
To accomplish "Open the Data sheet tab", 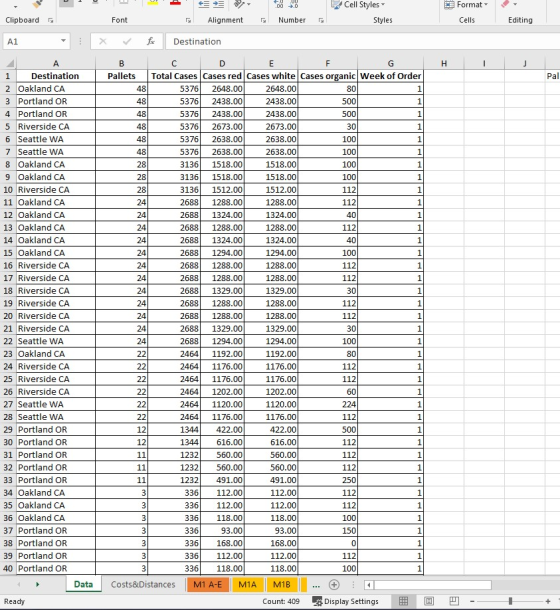I will click(83, 584).
